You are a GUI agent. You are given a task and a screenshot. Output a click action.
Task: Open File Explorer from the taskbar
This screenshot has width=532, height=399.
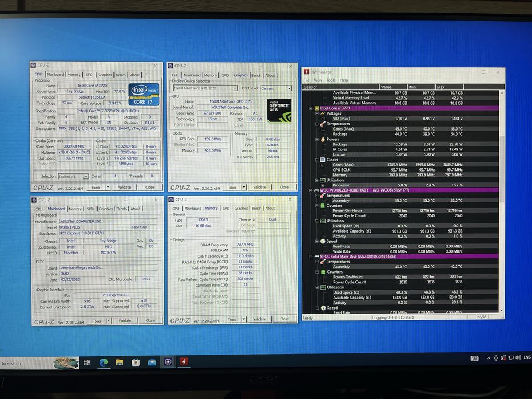click(120, 363)
